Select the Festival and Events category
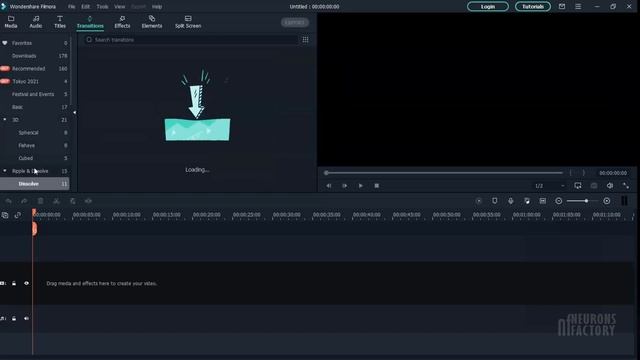Viewport: 640px width, 360px height. pyautogui.click(x=35, y=94)
